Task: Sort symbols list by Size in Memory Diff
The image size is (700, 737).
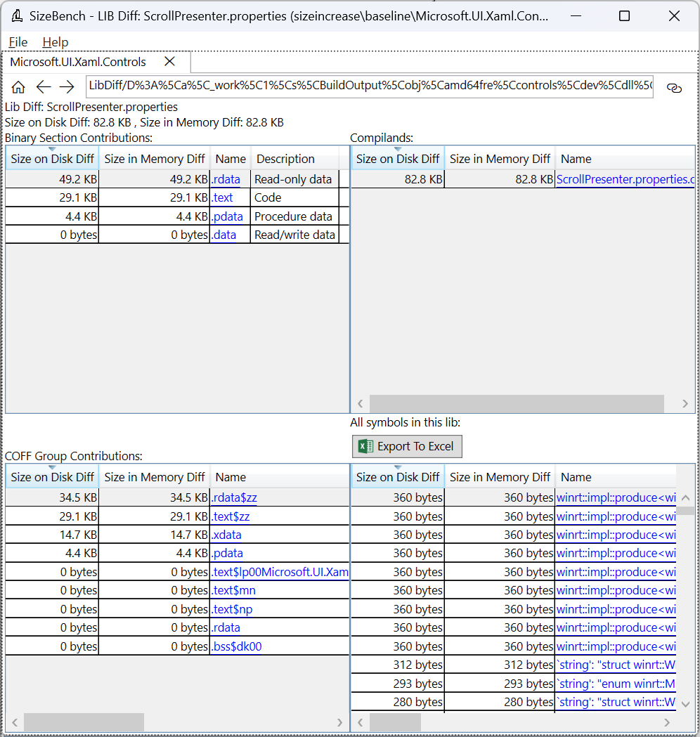Action: (x=500, y=476)
